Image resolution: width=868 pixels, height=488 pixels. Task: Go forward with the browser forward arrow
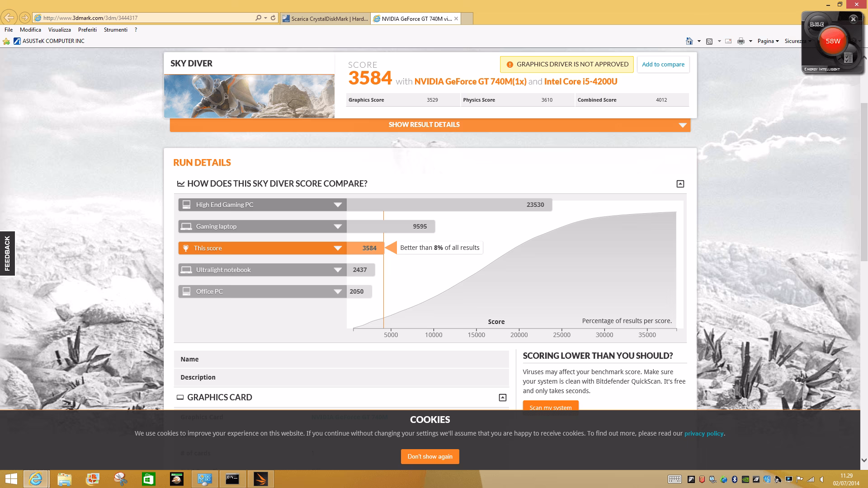25,18
